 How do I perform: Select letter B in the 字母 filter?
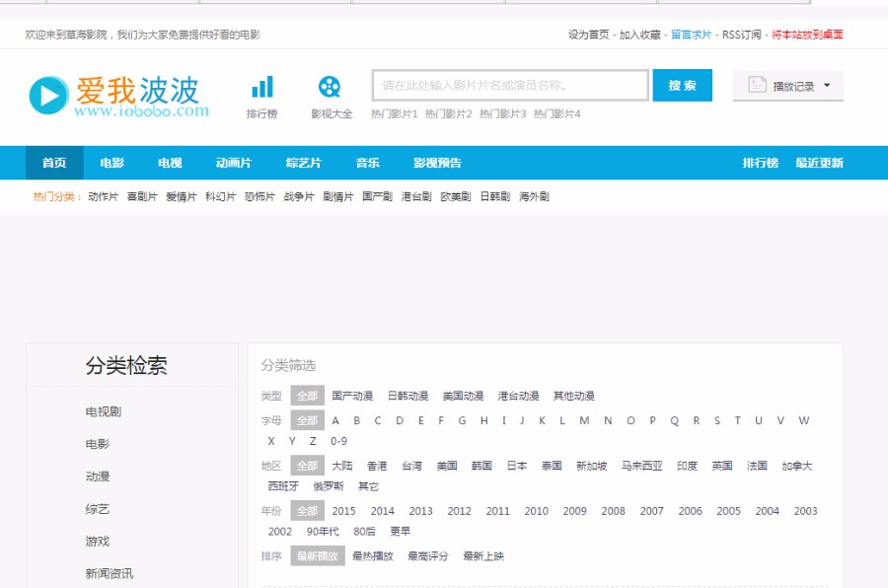click(x=356, y=420)
